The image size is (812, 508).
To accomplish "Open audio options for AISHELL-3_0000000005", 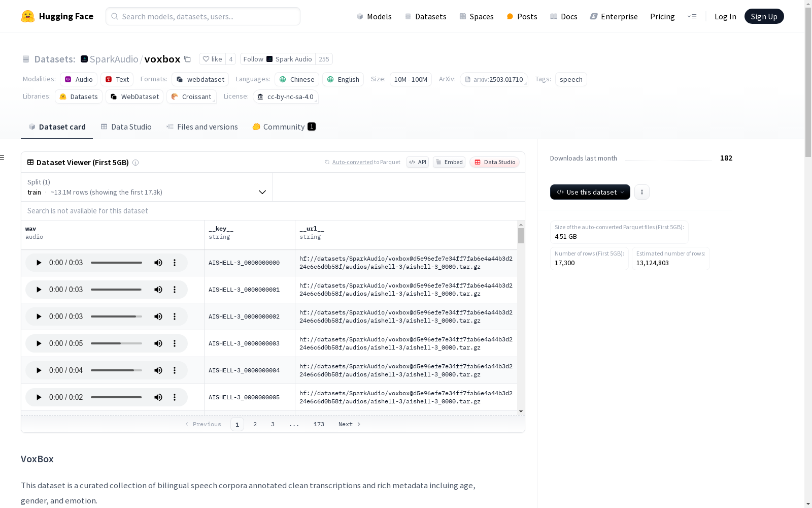I will pos(175,397).
